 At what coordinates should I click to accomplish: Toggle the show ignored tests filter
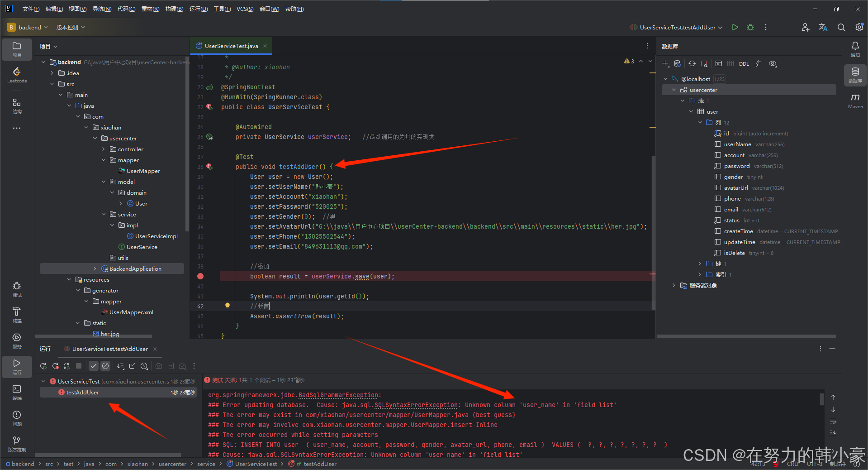[105, 366]
